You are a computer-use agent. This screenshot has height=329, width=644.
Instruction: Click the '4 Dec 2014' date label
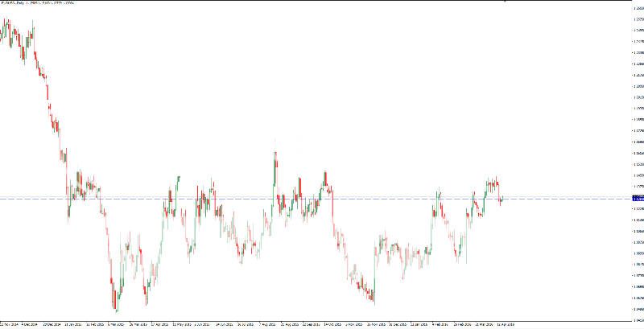[x=30, y=324]
